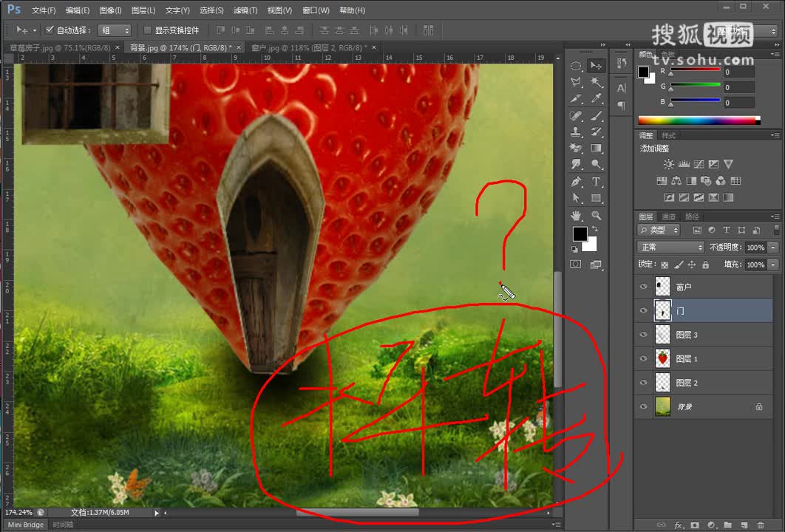Select the Magic Wand tool
The image size is (785, 532).
coord(596,82)
